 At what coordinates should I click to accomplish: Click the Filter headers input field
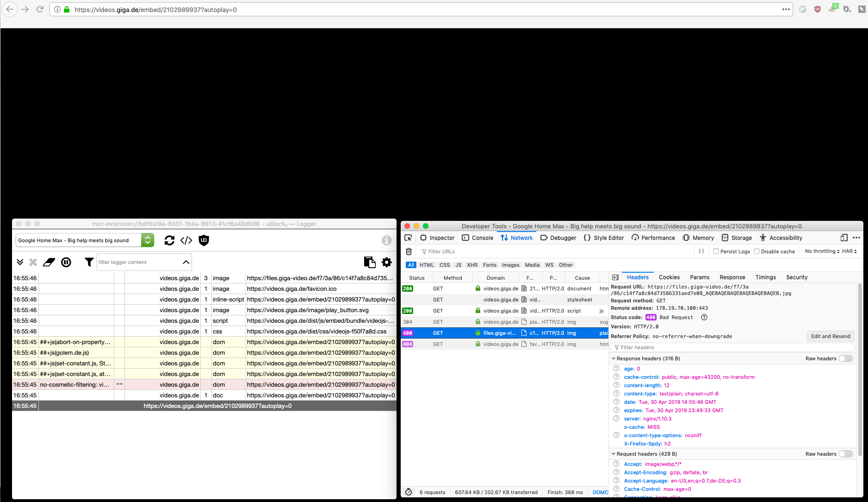tap(733, 347)
